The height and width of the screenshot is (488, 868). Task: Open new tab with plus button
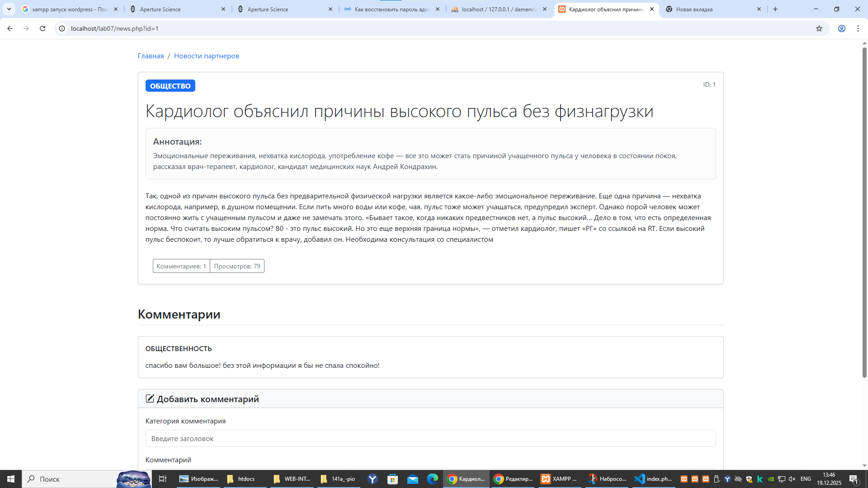click(x=775, y=9)
